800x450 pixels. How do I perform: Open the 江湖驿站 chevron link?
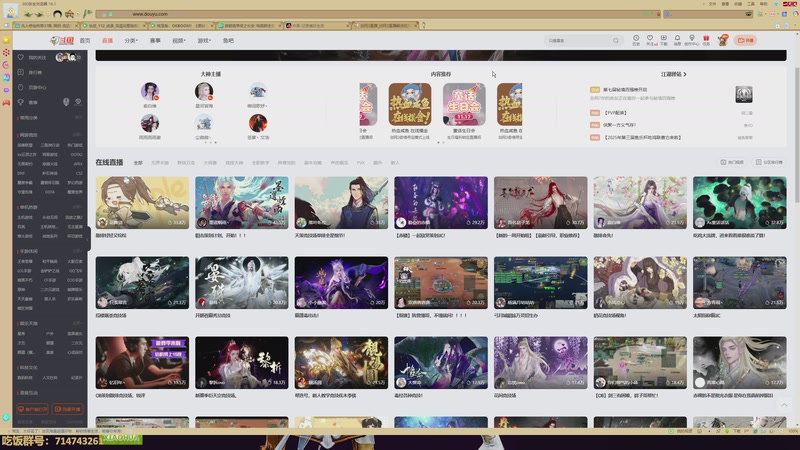click(673, 74)
